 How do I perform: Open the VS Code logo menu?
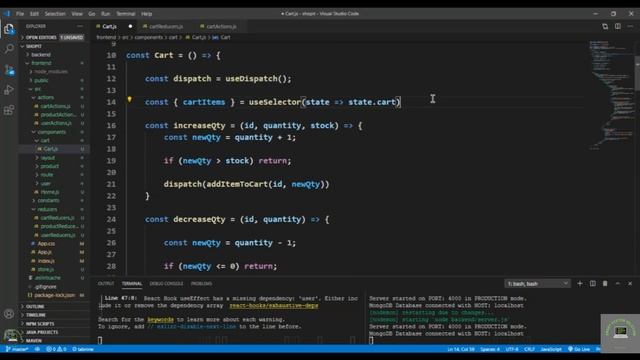click(x=7, y=13)
